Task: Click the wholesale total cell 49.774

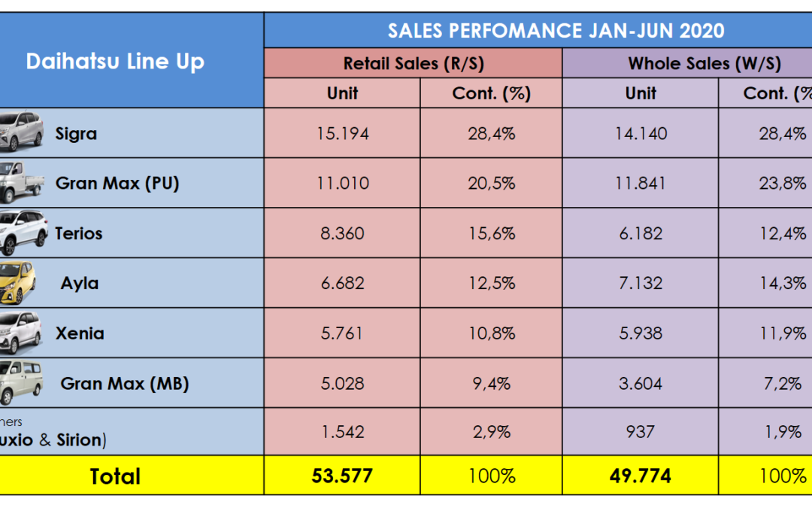Action: 641,476
